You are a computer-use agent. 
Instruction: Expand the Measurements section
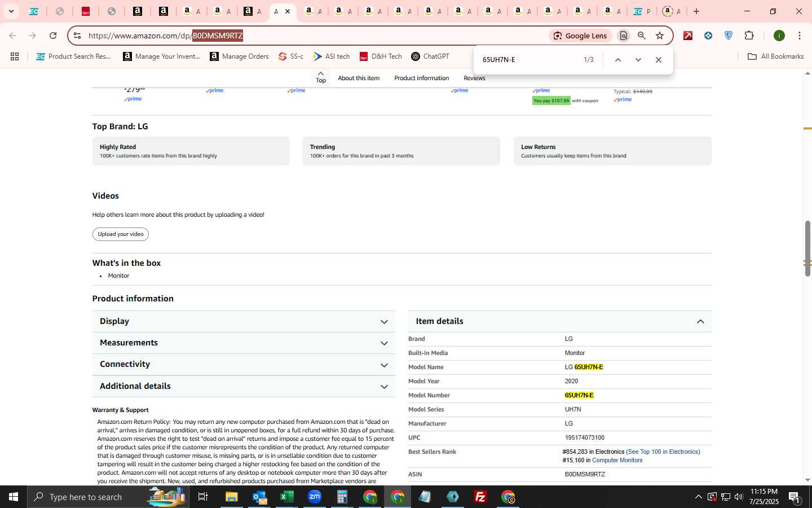coord(244,343)
